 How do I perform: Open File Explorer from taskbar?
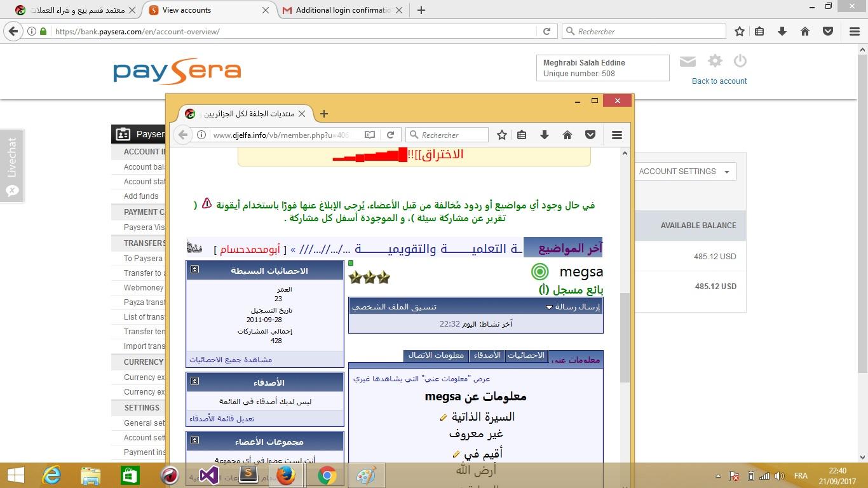pos(90,475)
